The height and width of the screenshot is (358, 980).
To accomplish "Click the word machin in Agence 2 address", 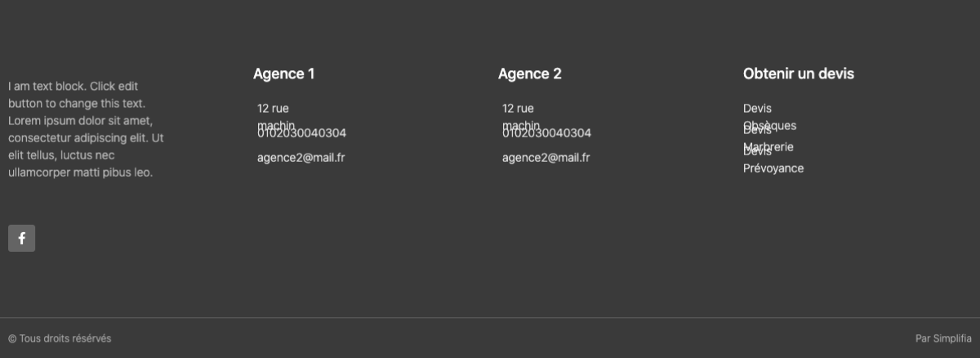I will point(521,125).
